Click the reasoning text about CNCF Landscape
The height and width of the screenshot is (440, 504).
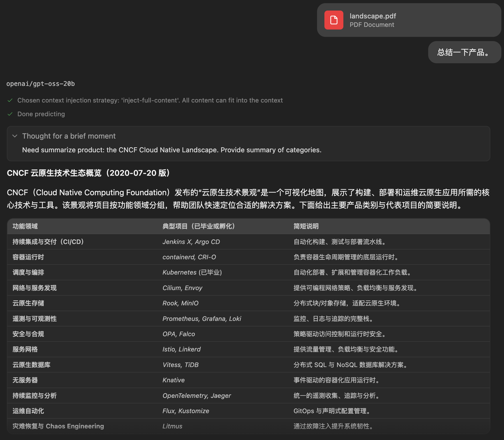172,150
